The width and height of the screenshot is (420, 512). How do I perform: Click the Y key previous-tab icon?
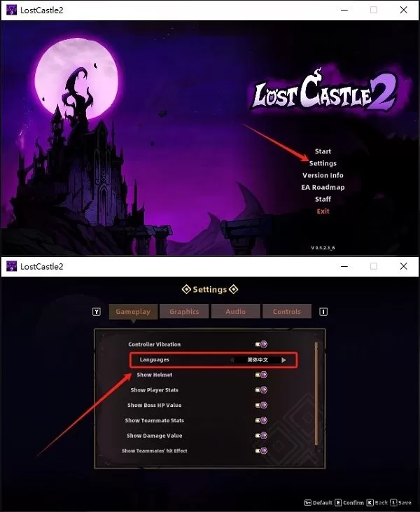click(x=97, y=312)
